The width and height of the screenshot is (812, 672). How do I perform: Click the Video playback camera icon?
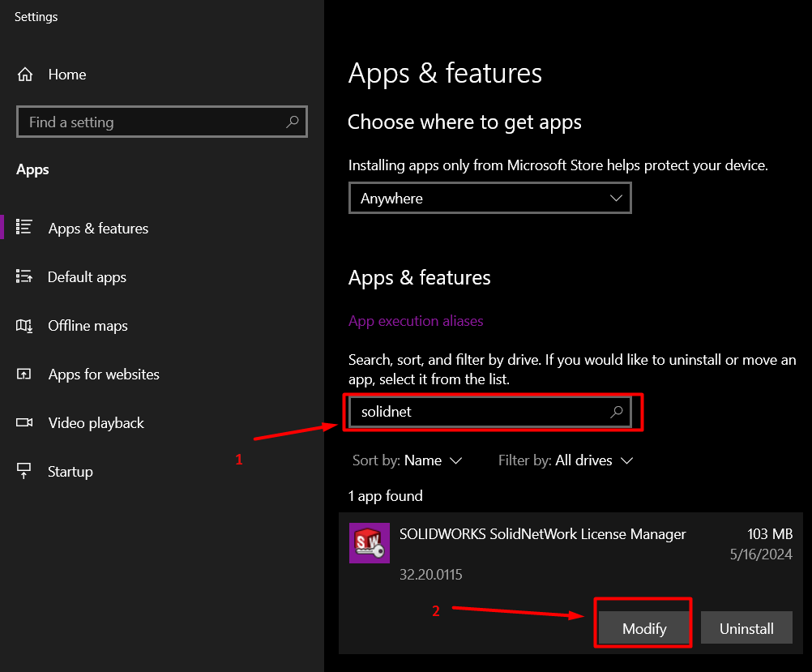(24, 423)
